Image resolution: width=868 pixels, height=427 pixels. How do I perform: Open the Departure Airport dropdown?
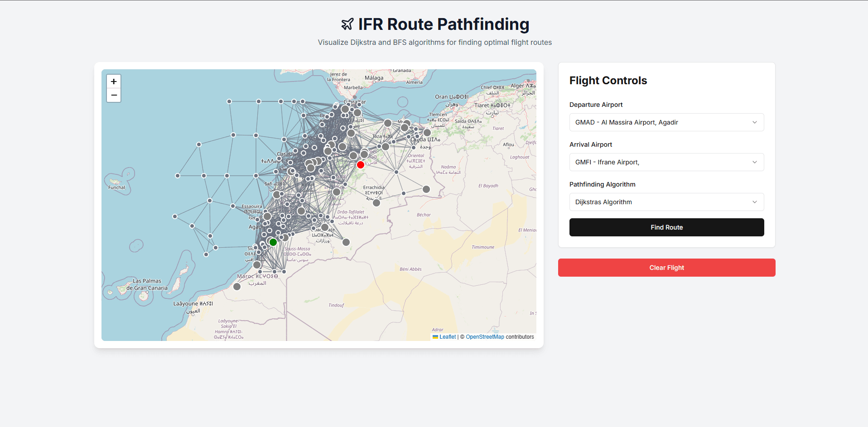tap(666, 122)
